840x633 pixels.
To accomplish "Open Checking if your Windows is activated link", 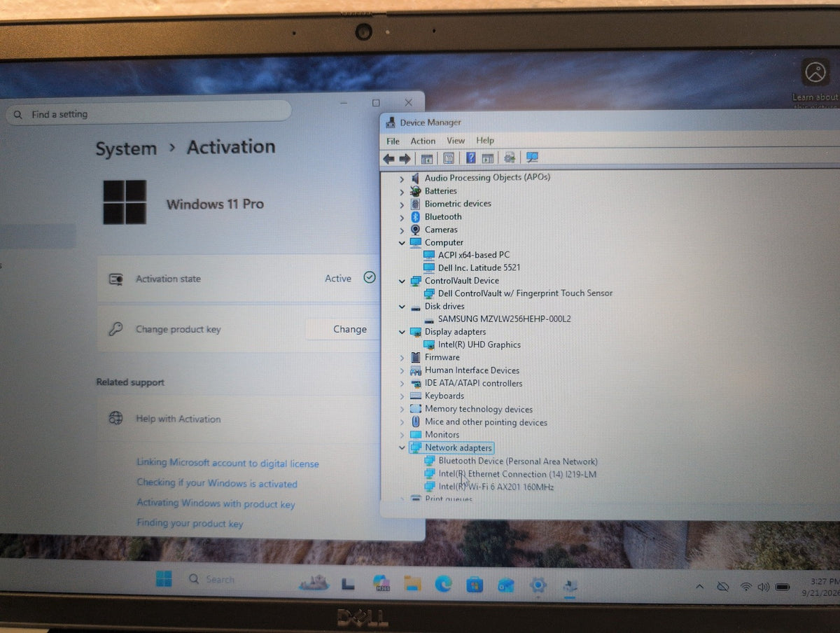I will pos(217,484).
